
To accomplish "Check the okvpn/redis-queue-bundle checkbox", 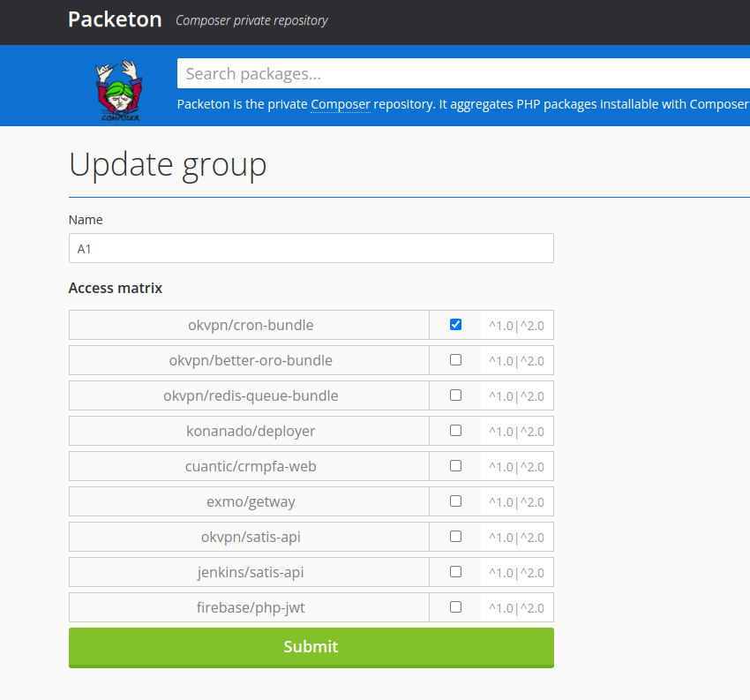I will pyautogui.click(x=455, y=395).
